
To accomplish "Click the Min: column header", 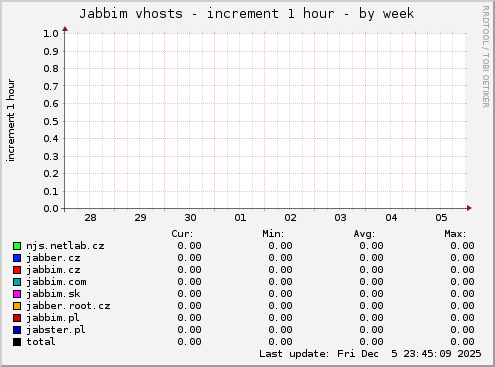I will coord(273,234).
